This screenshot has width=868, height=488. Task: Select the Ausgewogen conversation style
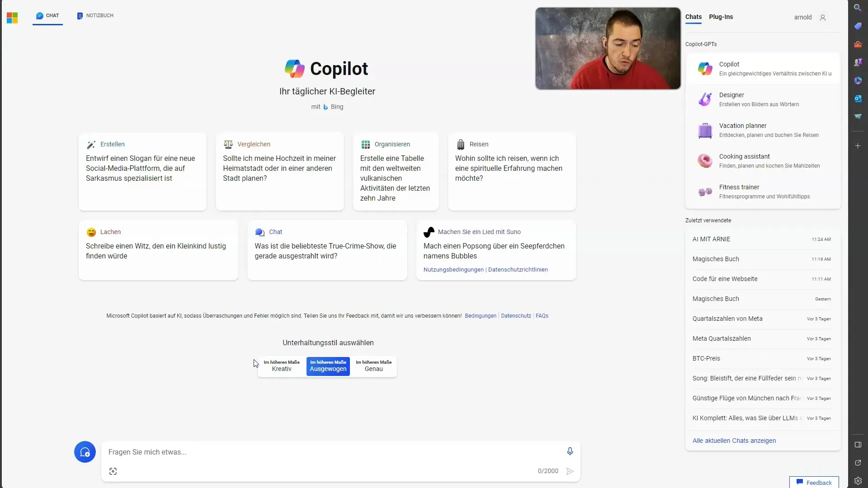(x=327, y=365)
